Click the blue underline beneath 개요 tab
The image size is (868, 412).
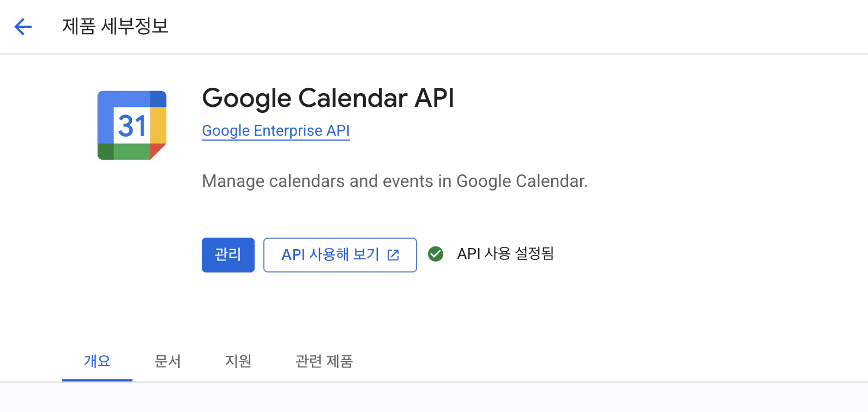[97, 380]
